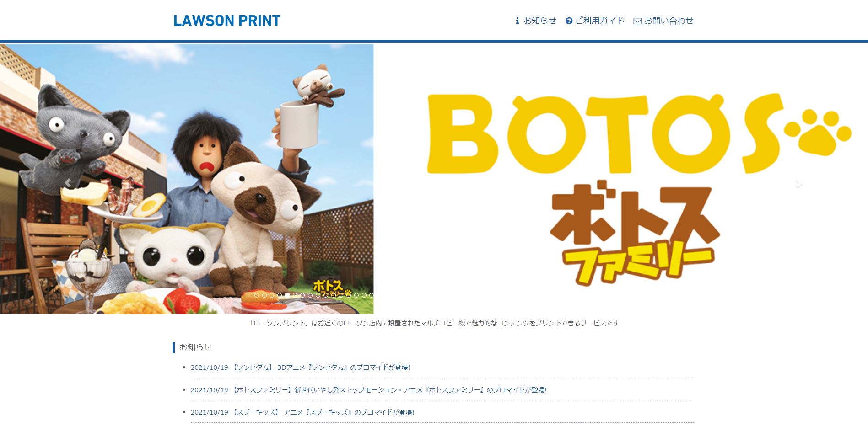
Task: Click the お知らせ section heading
Action: 195,347
